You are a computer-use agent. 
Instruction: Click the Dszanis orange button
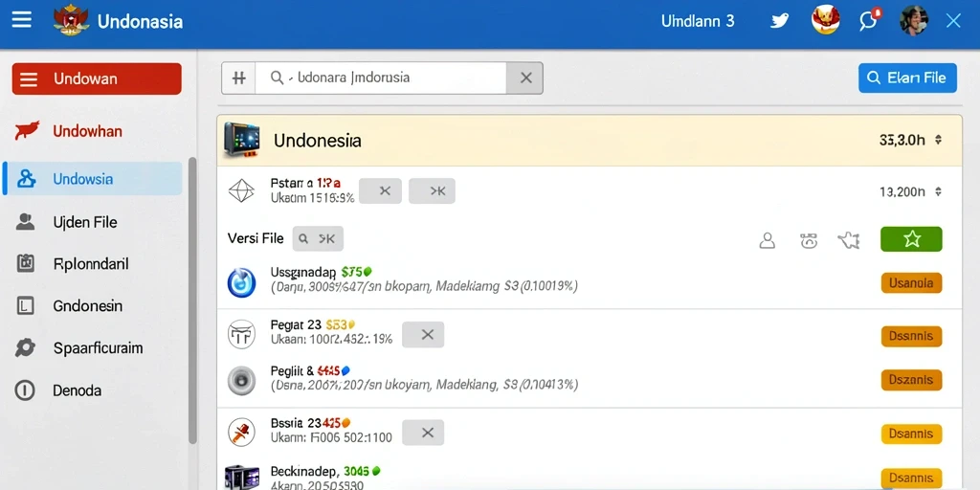[x=911, y=380]
